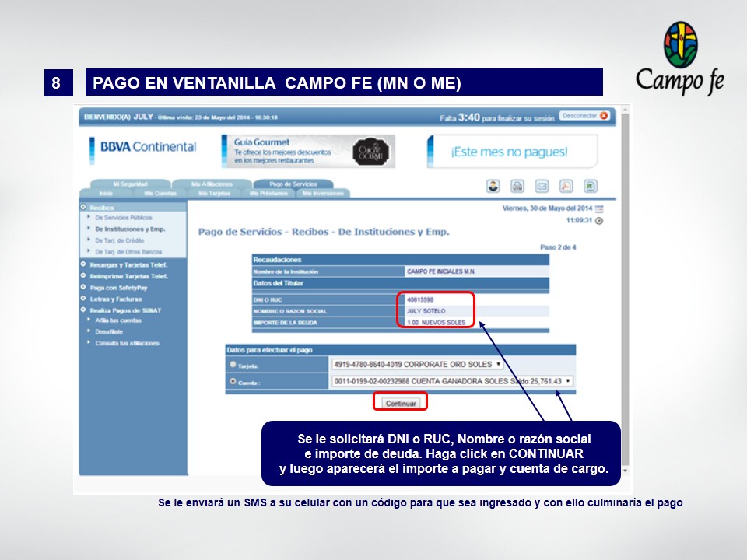Switch to the Mis Afiliaciones tab

pos(212,184)
